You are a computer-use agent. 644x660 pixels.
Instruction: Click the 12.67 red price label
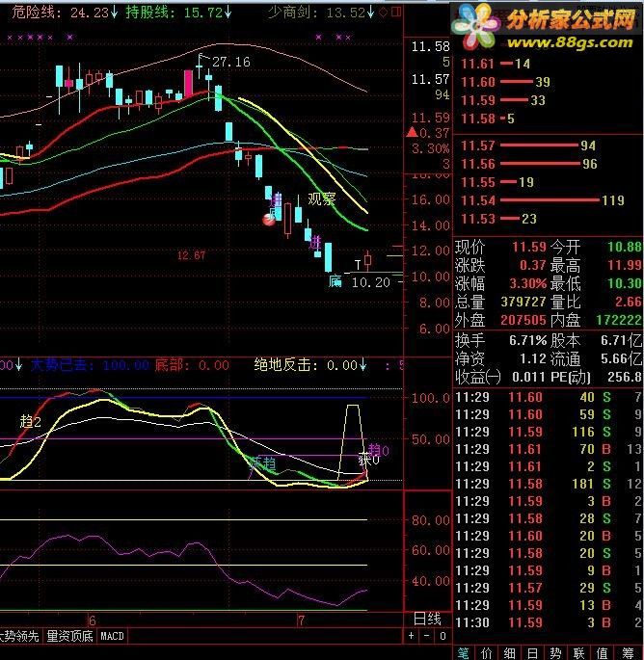[x=191, y=255]
